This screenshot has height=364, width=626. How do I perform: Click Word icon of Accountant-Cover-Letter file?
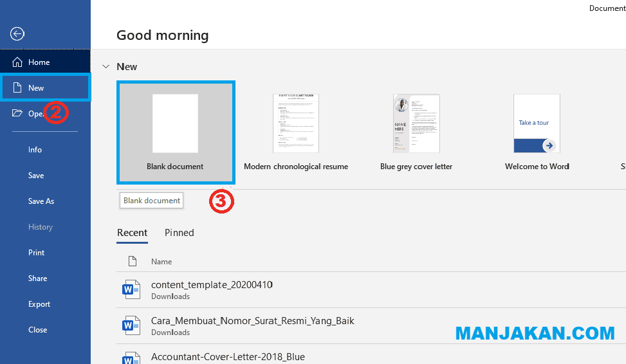pos(131,358)
